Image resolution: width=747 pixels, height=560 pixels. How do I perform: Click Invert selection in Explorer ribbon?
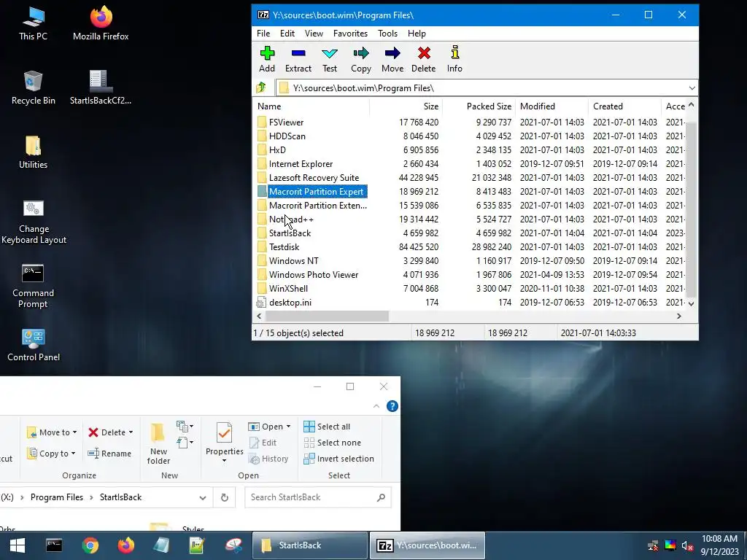click(x=338, y=459)
